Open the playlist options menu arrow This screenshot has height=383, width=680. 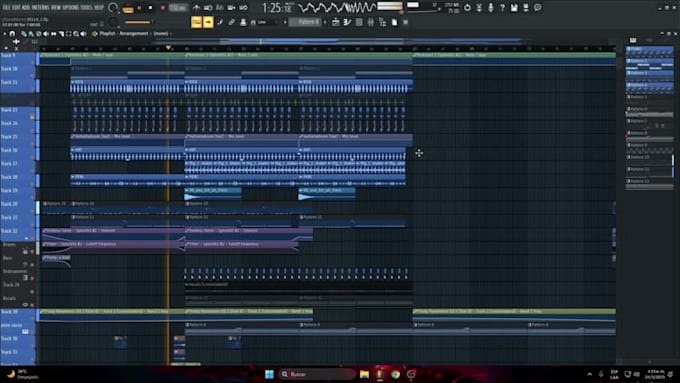pyautogui.click(x=5, y=33)
